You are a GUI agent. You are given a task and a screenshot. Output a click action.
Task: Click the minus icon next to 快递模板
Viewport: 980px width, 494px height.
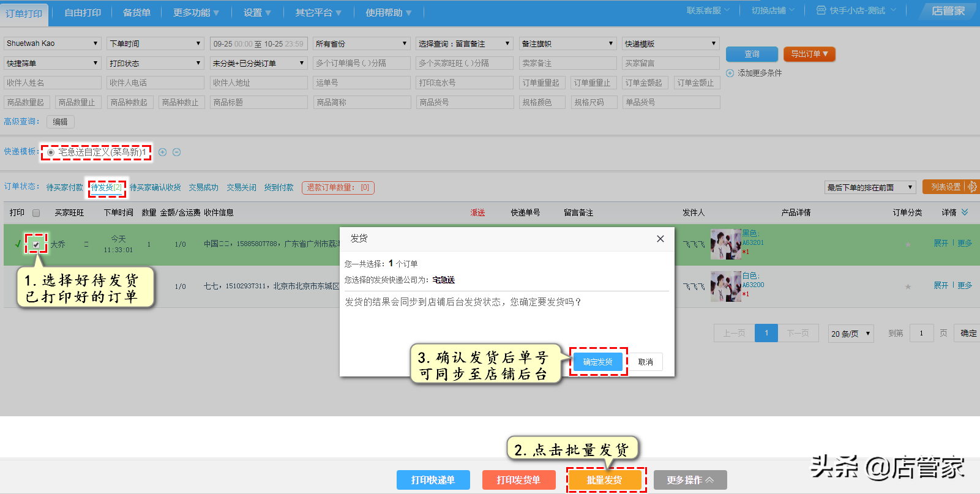[176, 152]
